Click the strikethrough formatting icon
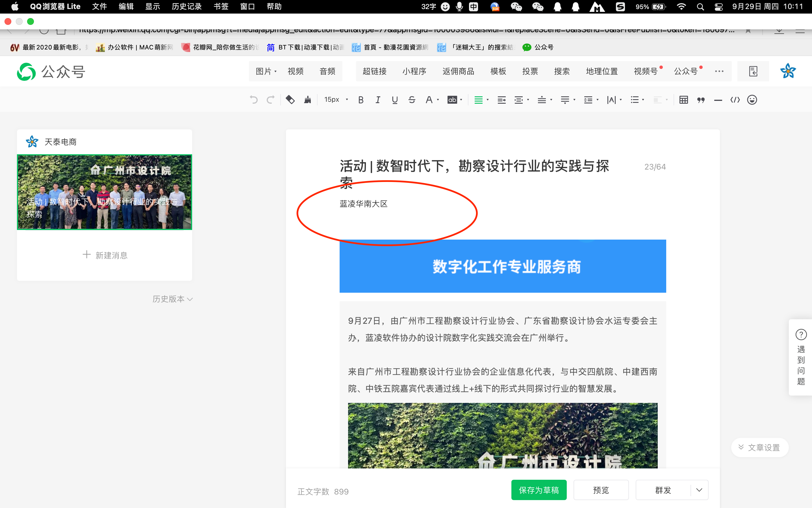812x508 pixels. 412,100
